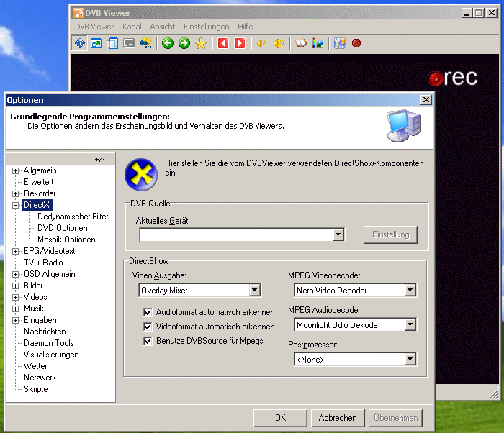This screenshot has height=433, width=504.
Task: Open the DVB Viewer menu
Action: point(94,27)
